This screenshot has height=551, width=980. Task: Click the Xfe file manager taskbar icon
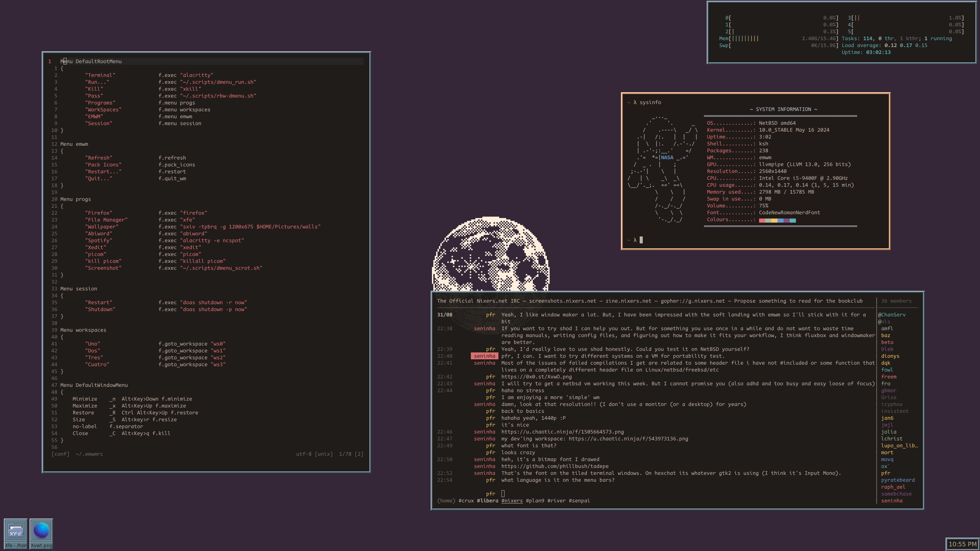(15, 531)
